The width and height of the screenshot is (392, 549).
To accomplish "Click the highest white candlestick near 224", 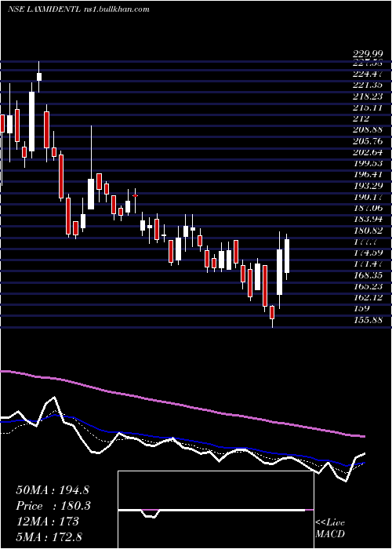I will 39,77.
